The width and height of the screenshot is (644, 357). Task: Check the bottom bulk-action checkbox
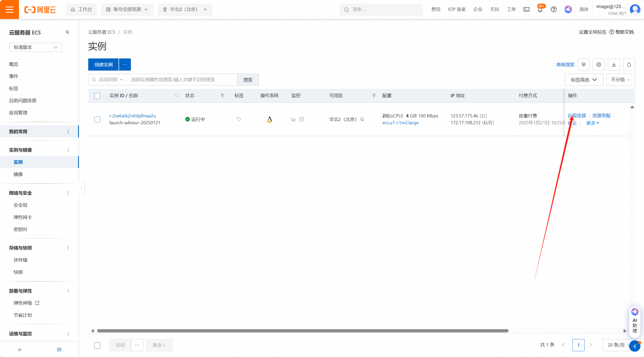(97, 345)
